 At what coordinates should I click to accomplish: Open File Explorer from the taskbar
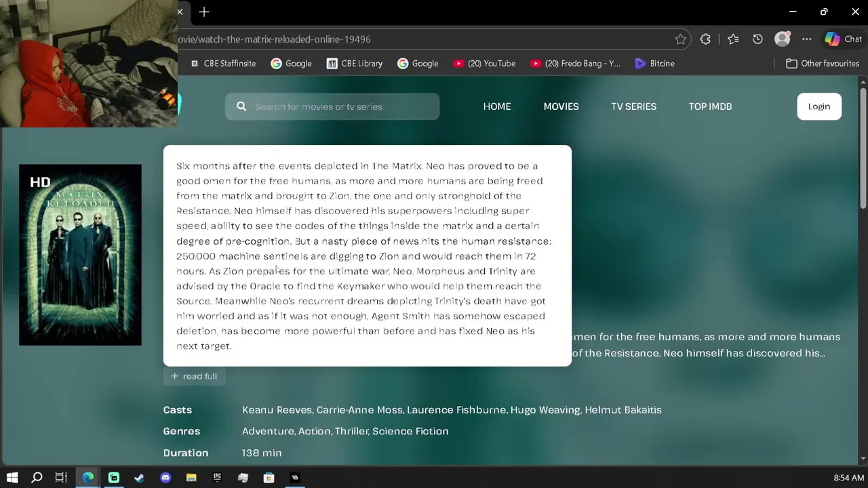point(191,478)
